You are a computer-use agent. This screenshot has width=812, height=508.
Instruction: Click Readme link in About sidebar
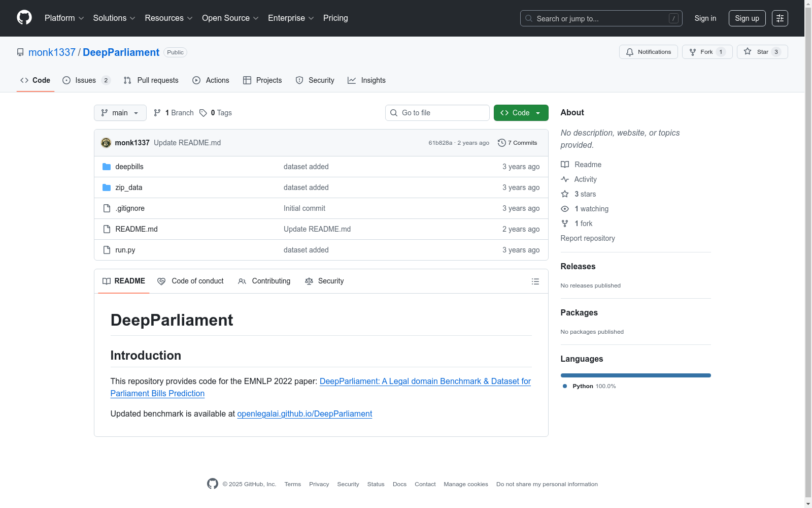tap(581, 165)
